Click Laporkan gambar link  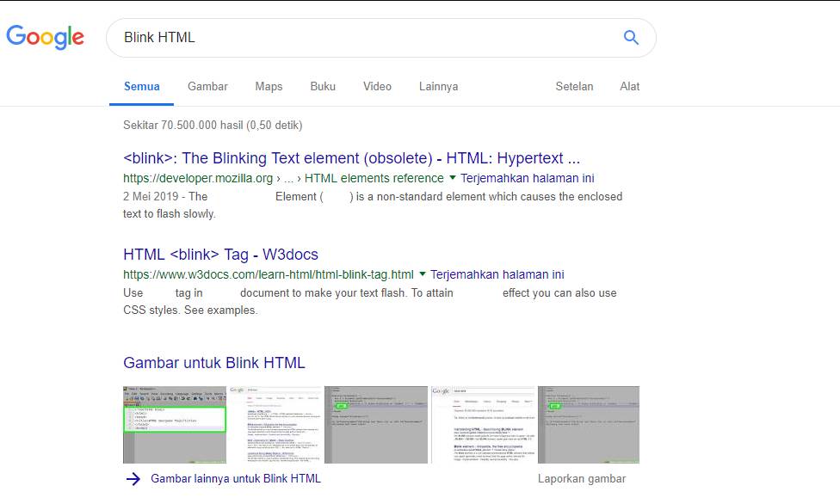[x=582, y=479]
